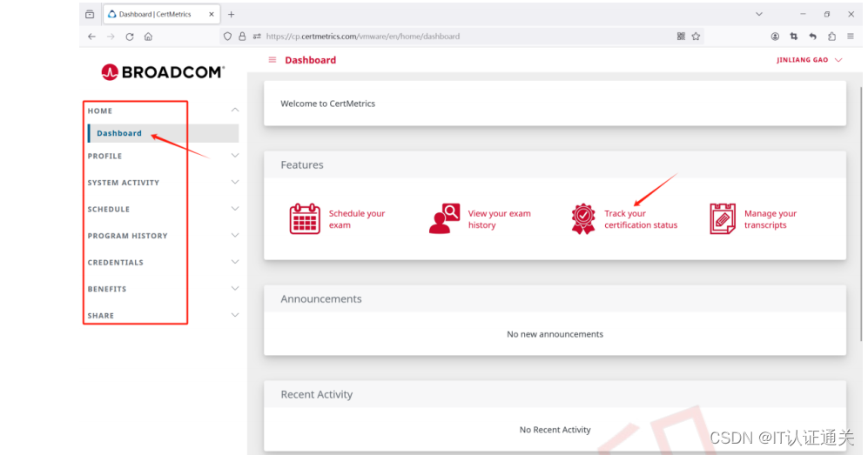Click the URL address bar field
Viewport: 868px width, 455px height.
462,37
